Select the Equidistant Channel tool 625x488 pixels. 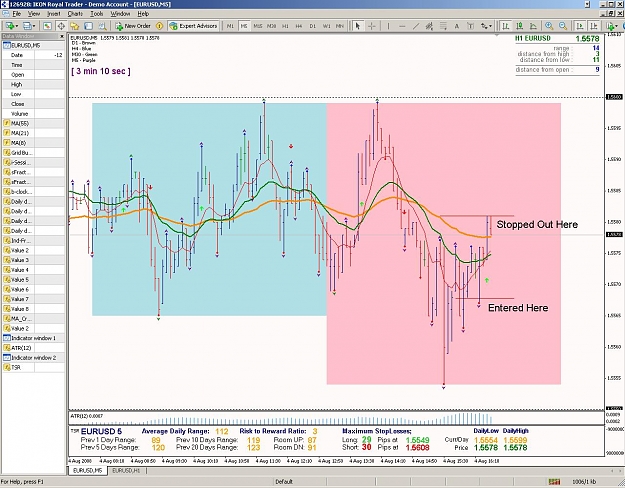coord(429,26)
